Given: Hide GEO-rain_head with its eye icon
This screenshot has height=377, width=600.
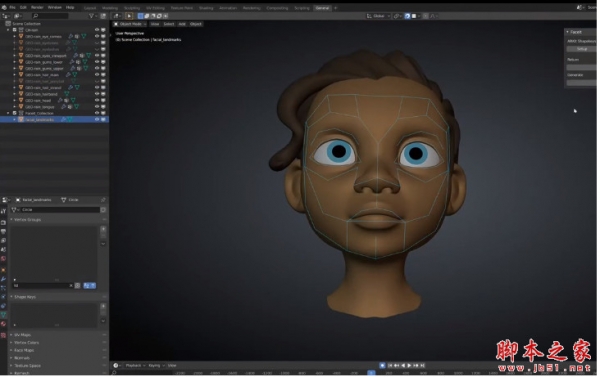Looking at the screenshot, I should pyautogui.click(x=97, y=101).
